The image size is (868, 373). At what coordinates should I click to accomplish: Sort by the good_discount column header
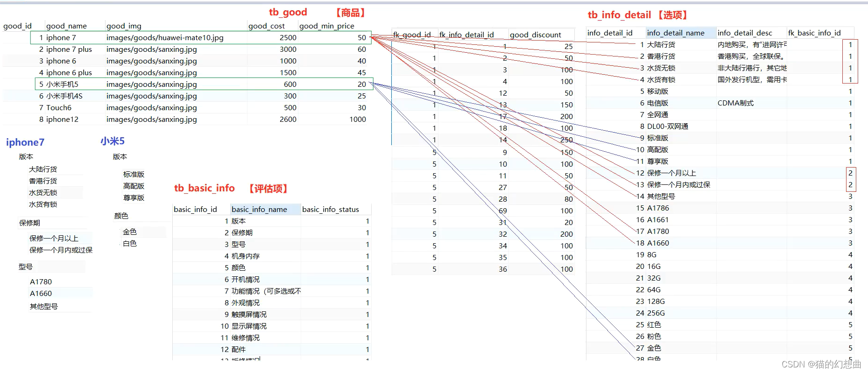[x=536, y=35]
